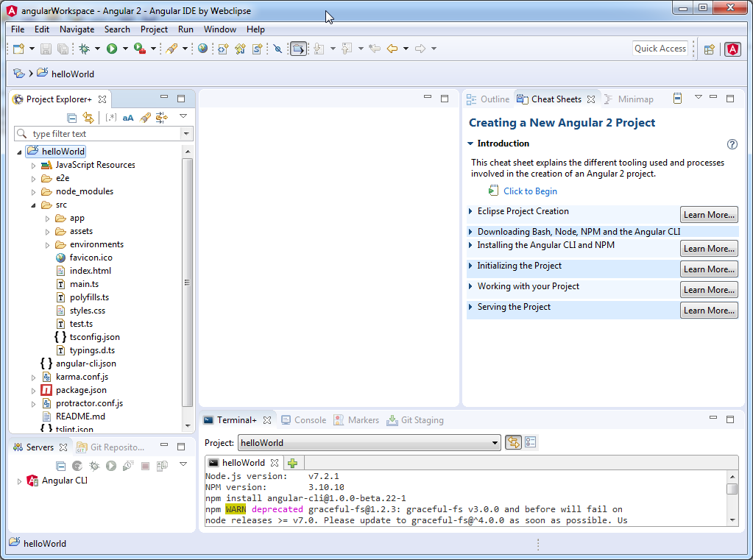
Task: Toggle the case sensitive aA filter icon
Action: [128, 118]
